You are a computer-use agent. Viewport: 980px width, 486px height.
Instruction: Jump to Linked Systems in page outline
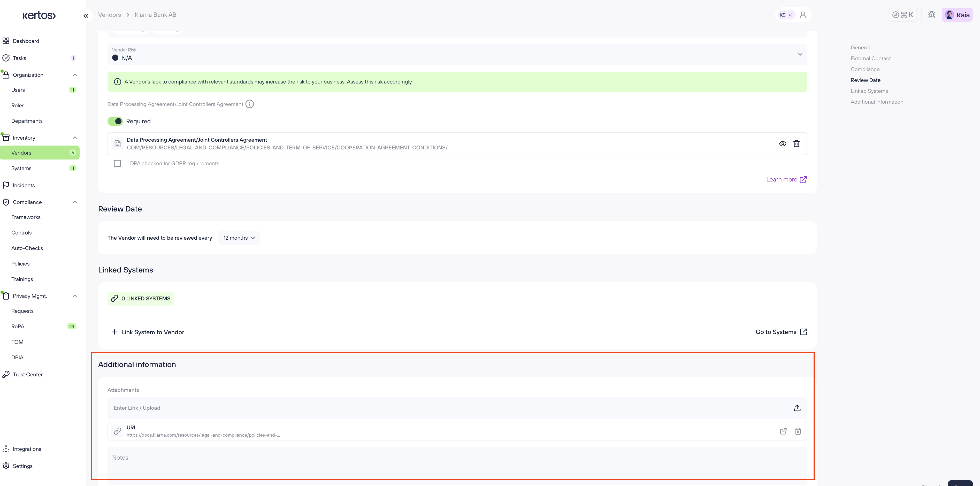tap(869, 91)
